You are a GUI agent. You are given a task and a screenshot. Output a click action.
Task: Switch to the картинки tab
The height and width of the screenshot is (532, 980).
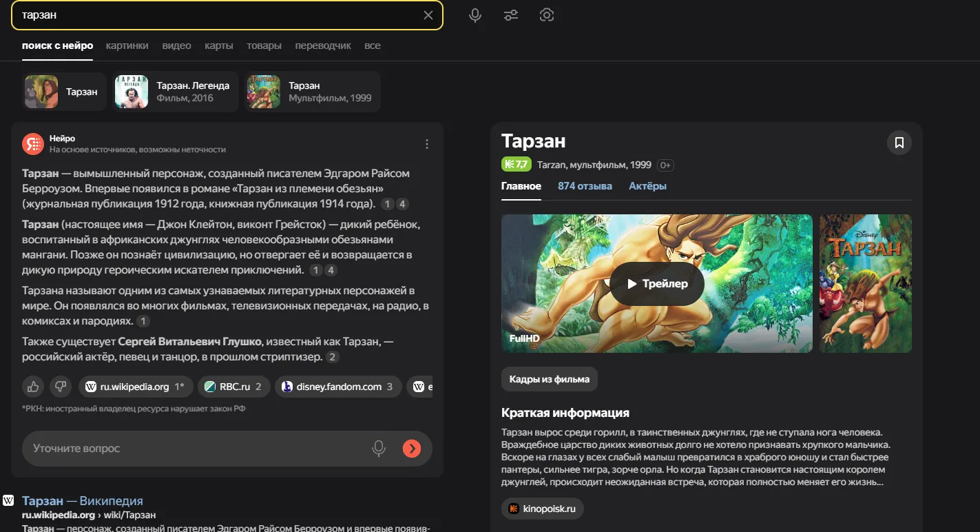(x=127, y=45)
